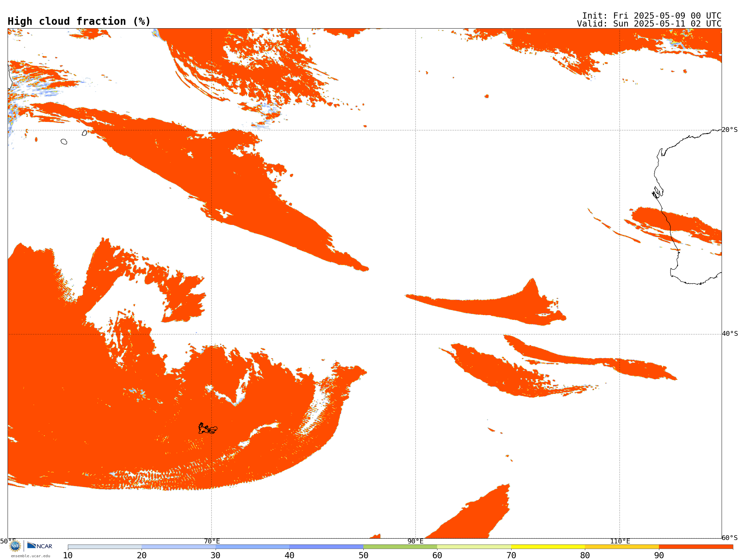Click the small black-outlined Kerguelen islands
Screen dimensions: 744x560
[208, 428]
